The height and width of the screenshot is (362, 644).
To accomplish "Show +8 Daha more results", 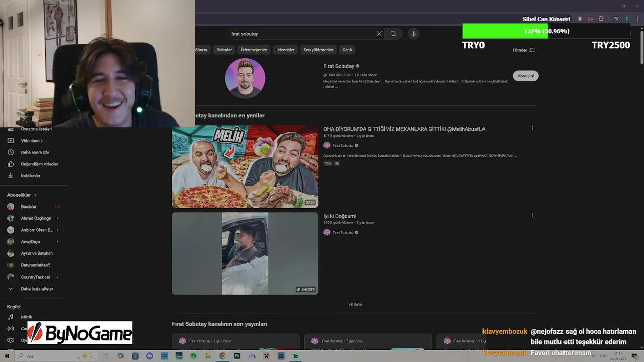I will tap(355, 304).
